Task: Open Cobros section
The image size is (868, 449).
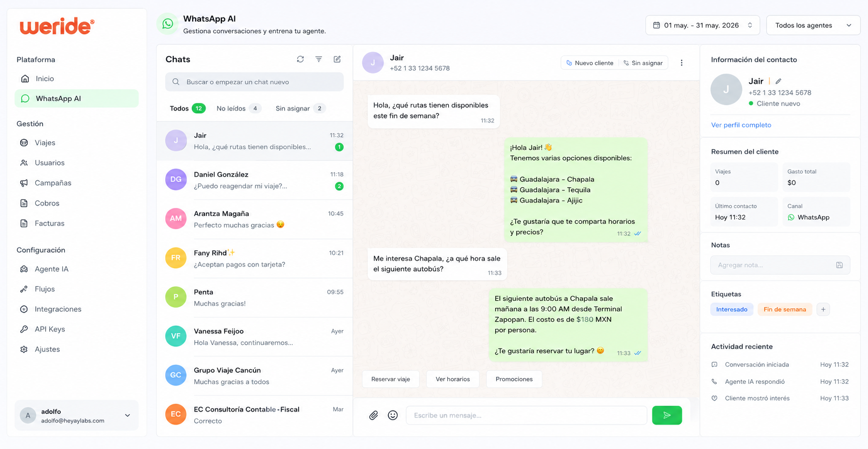Action: click(x=77, y=203)
